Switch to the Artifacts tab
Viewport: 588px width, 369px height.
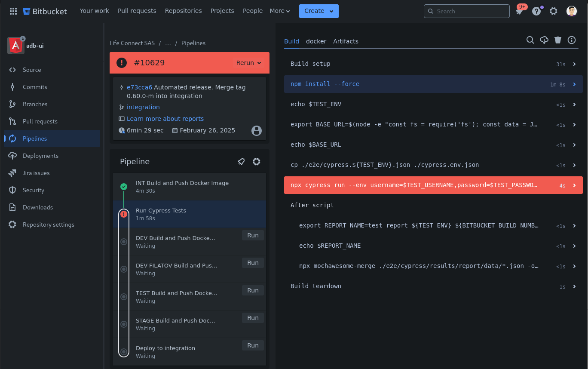pyautogui.click(x=346, y=41)
